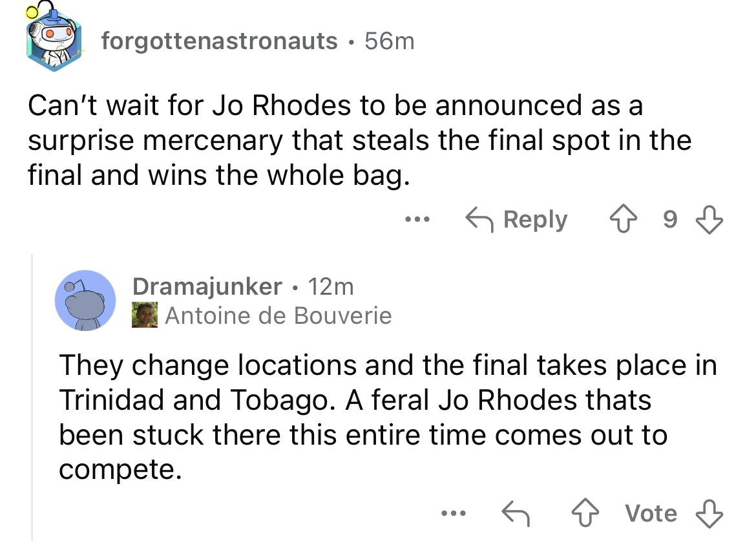Open Dramajunker's default snoo avatar

point(85,300)
